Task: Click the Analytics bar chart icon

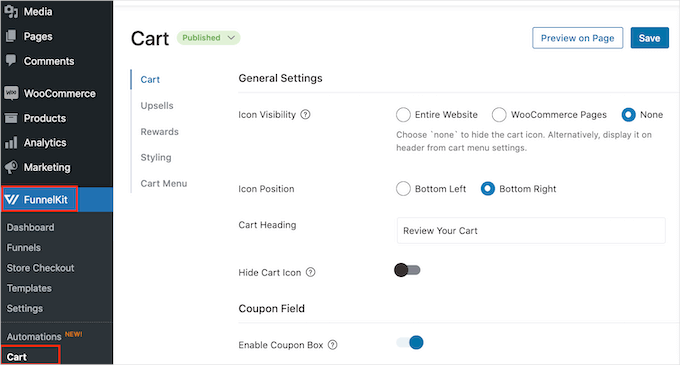Action: coord(11,143)
